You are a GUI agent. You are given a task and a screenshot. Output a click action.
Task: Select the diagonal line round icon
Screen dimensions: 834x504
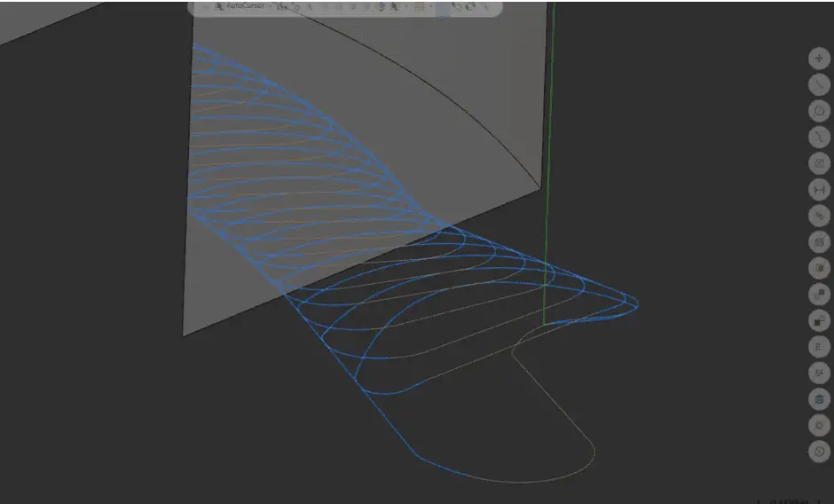click(819, 84)
